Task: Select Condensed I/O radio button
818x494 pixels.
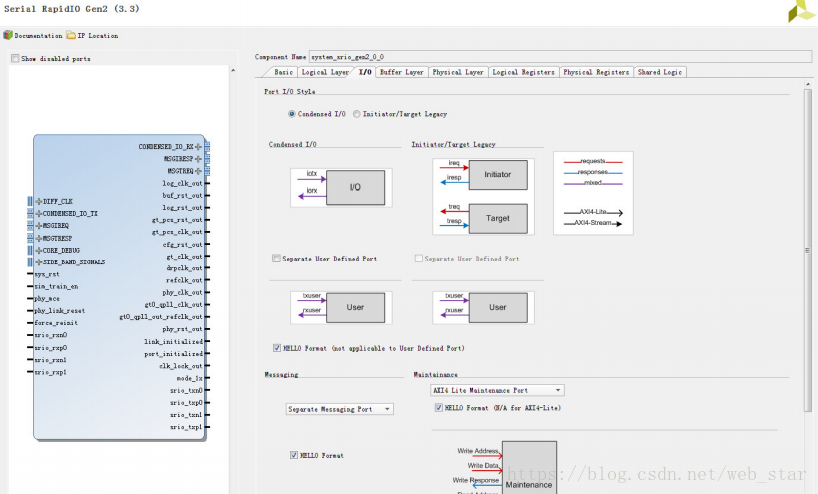Action: tap(292, 114)
